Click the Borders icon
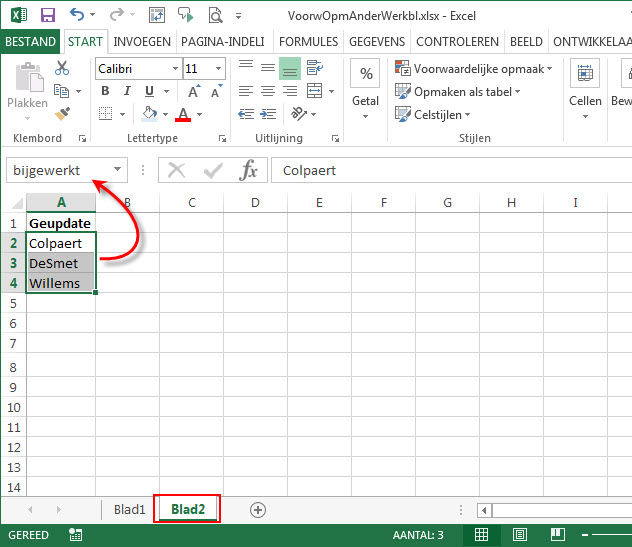 [x=106, y=114]
